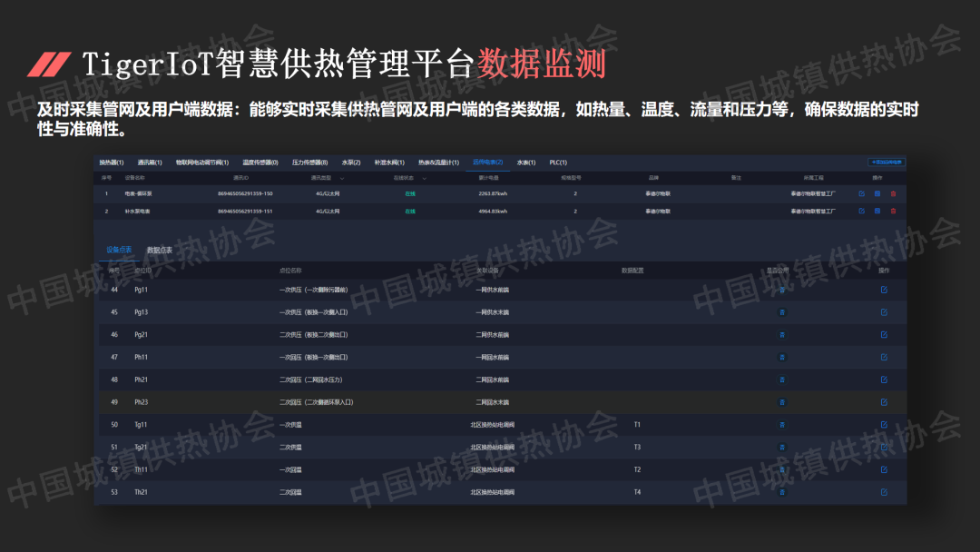The image size is (980, 552).
Task: Click the edit icon for row 1 电表-循环泵
Action: pos(861,193)
